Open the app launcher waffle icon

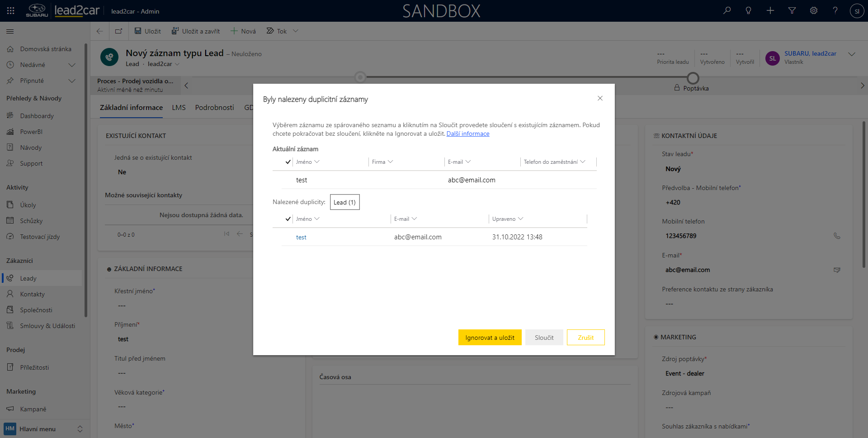point(11,11)
